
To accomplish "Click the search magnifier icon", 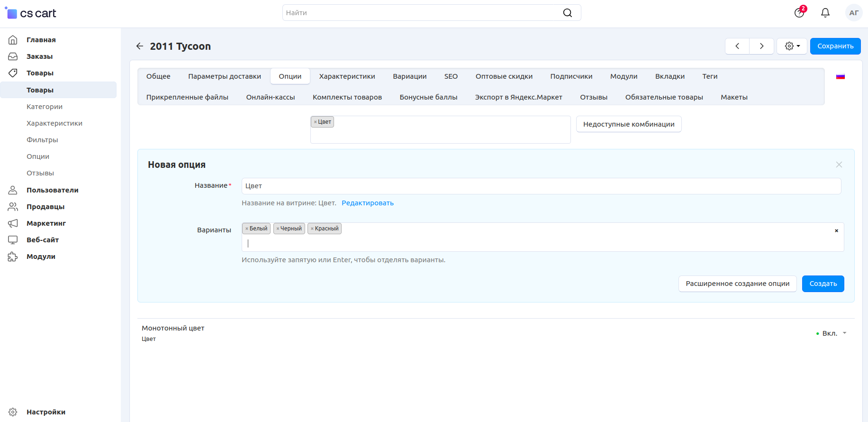I will [567, 13].
